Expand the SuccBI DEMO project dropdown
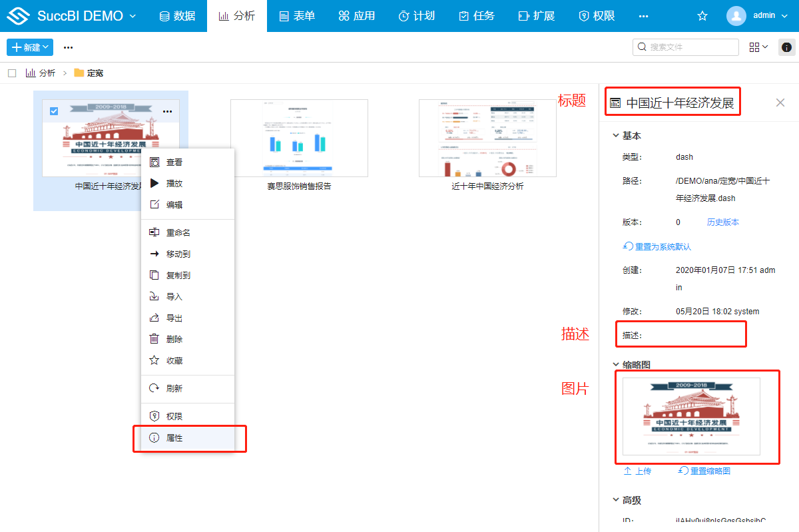 tap(133, 16)
